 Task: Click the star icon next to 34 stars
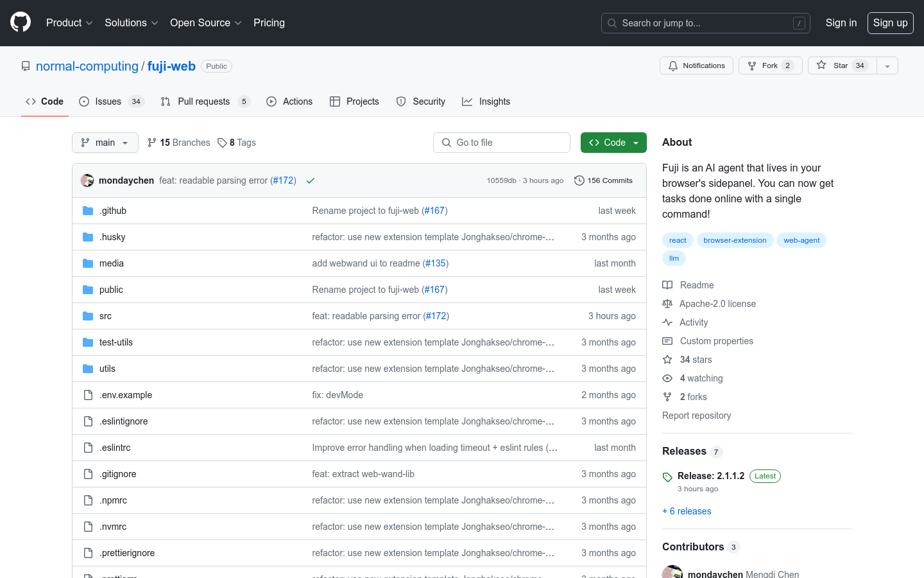coord(667,360)
